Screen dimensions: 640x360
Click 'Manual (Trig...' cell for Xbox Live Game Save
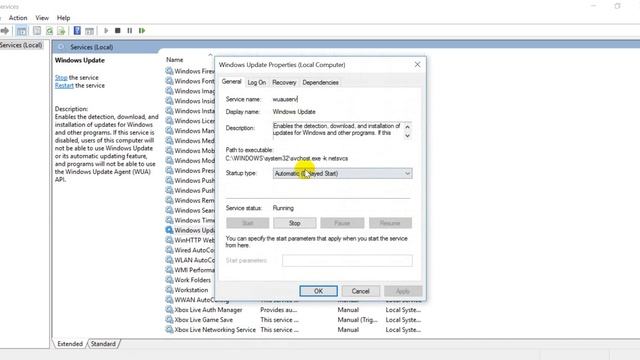[358, 320]
